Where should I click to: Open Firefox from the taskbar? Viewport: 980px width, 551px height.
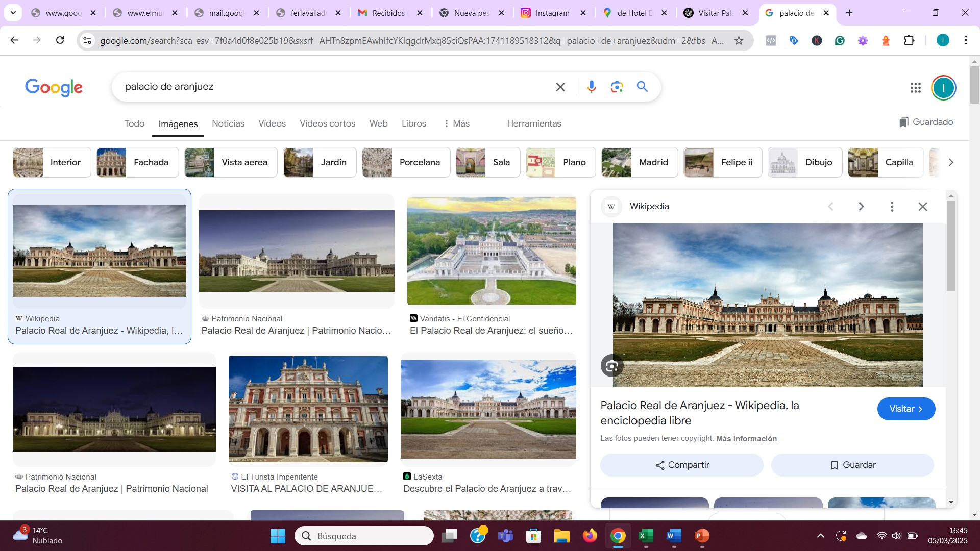pos(590,536)
